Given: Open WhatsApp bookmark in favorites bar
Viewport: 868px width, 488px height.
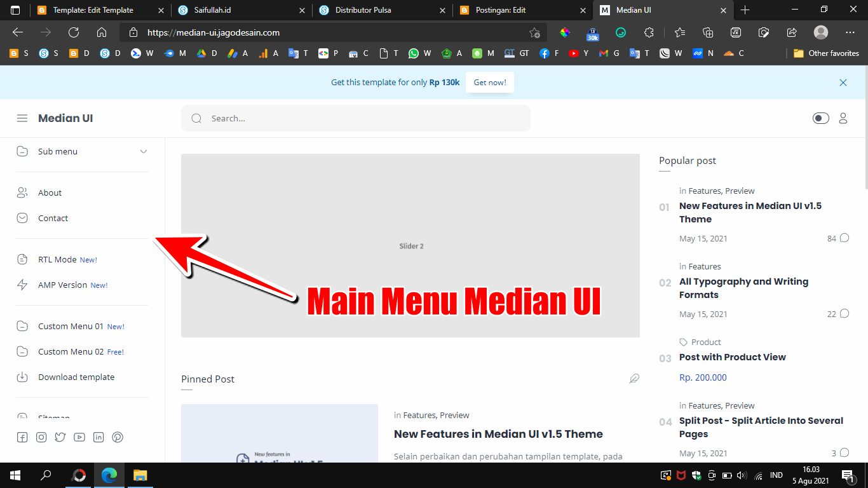Looking at the screenshot, I should pos(419,53).
